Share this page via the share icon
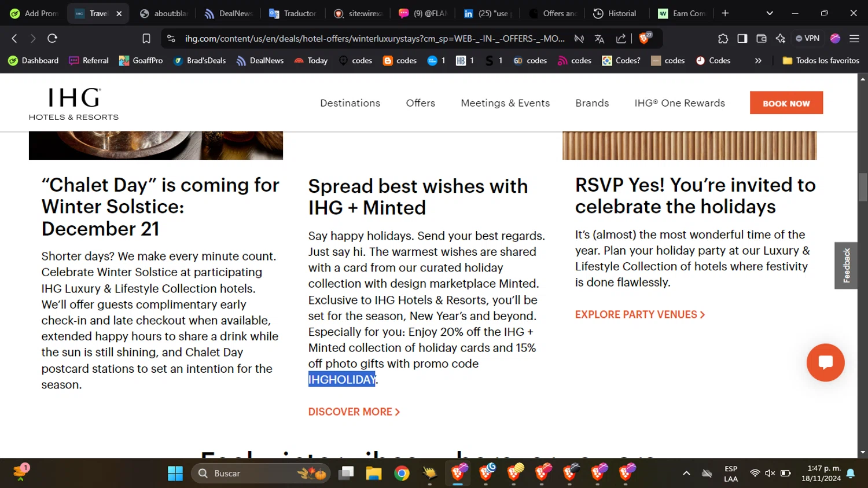 621,38
